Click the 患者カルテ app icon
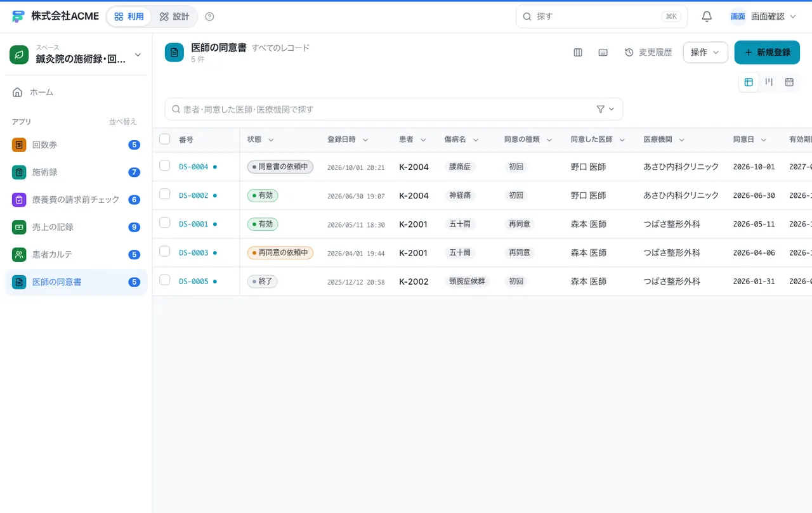 click(19, 254)
